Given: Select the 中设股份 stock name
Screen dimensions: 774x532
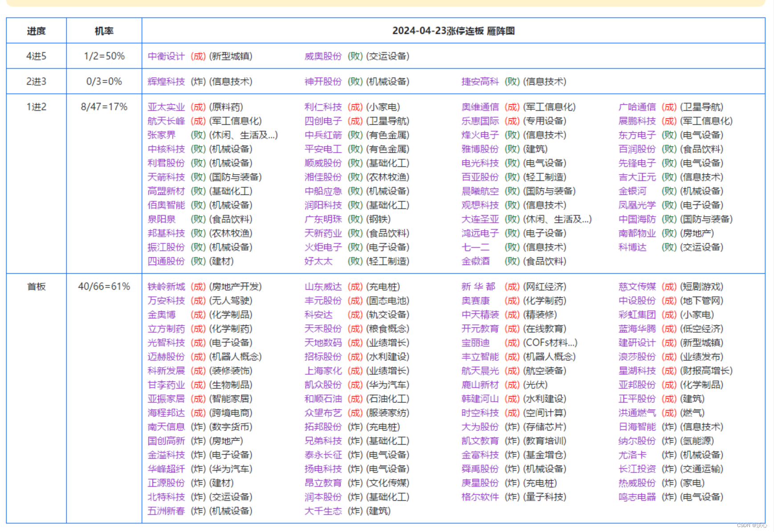Looking at the screenshot, I should click(637, 301).
